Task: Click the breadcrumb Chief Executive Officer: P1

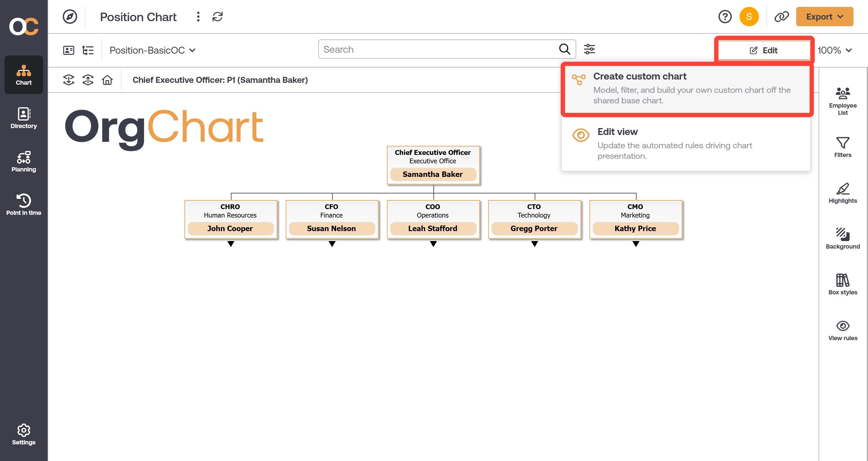Action: [220, 80]
